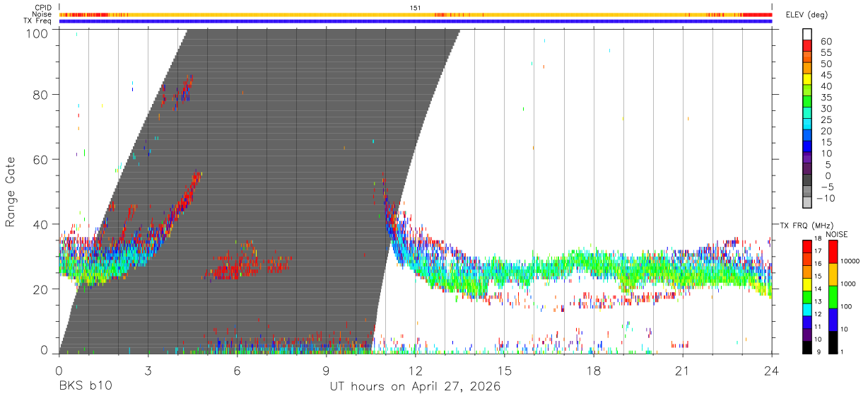Screen dimensions: 868x401
Task: Click CPID value 151
Action: pyautogui.click(x=416, y=7)
